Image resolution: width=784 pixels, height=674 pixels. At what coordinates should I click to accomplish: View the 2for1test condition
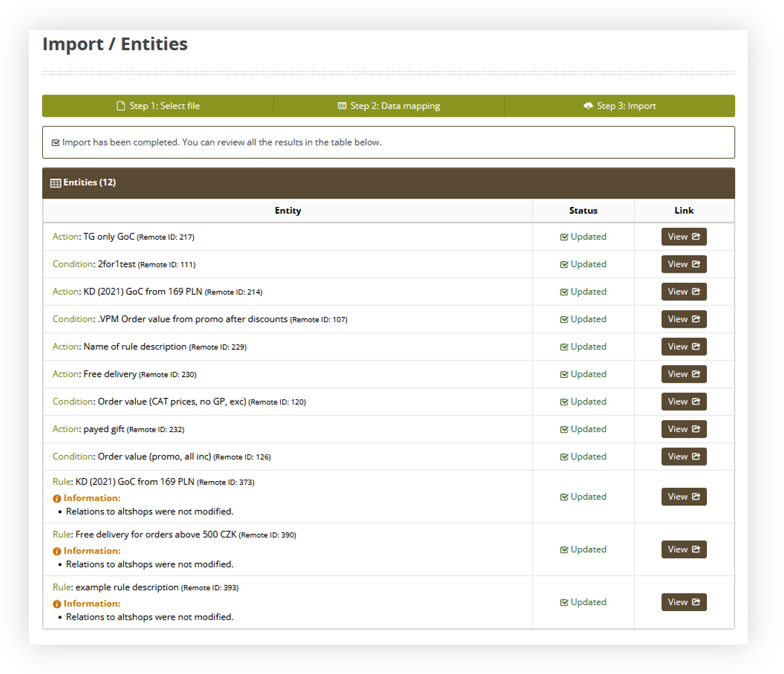tap(683, 264)
